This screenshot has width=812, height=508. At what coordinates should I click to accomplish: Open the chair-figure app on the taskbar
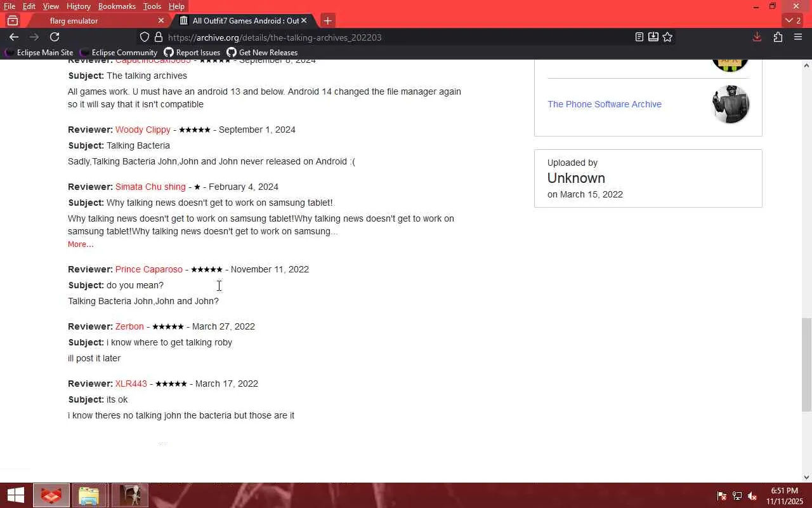pos(130,495)
